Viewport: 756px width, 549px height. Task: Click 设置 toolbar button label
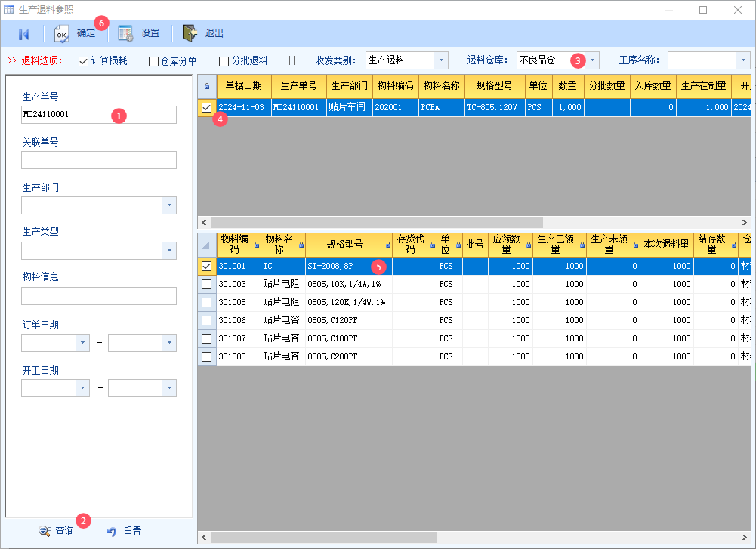point(150,33)
